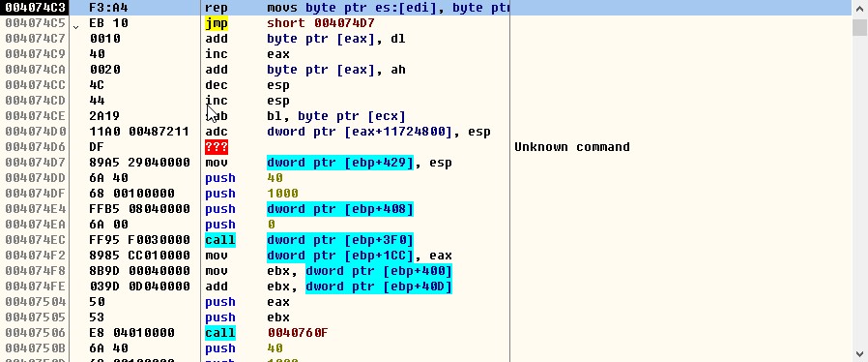Select address 004074D6

click(x=35, y=147)
